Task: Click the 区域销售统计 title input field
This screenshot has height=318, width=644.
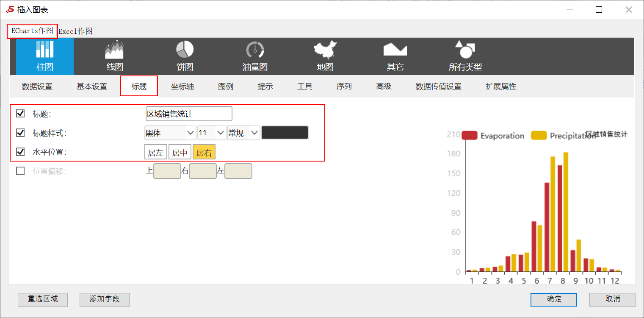Action: 189,114
